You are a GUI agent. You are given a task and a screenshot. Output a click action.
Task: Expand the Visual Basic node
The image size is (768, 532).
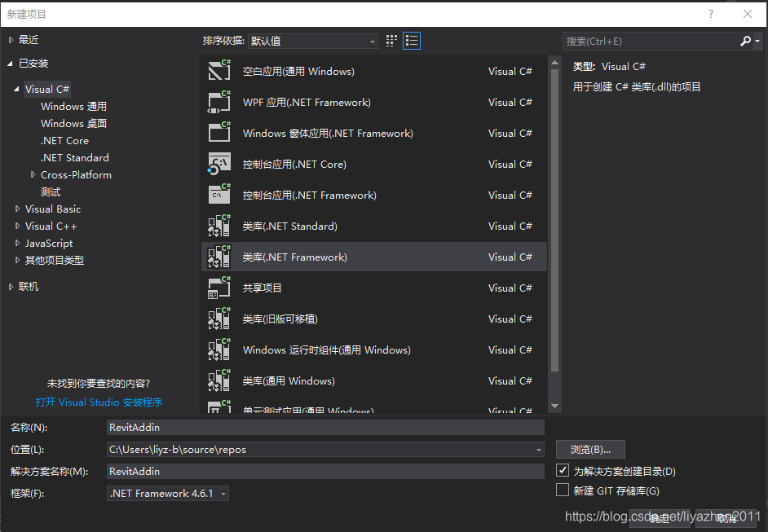click(18, 209)
